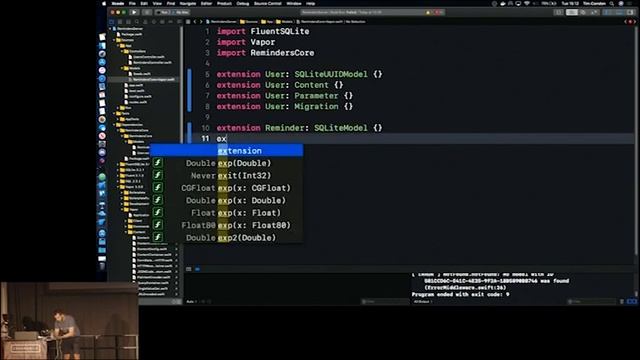Toggle the variables view button in the debug bar
This screenshot has height=360, width=640.
click(629, 301)
